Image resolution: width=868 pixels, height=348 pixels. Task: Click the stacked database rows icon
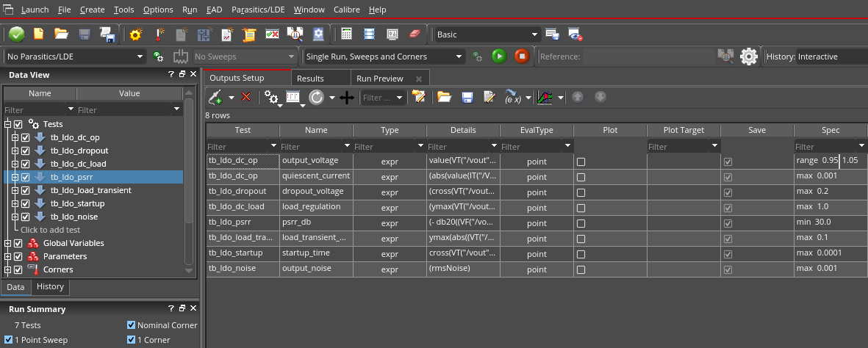[369, 35]
